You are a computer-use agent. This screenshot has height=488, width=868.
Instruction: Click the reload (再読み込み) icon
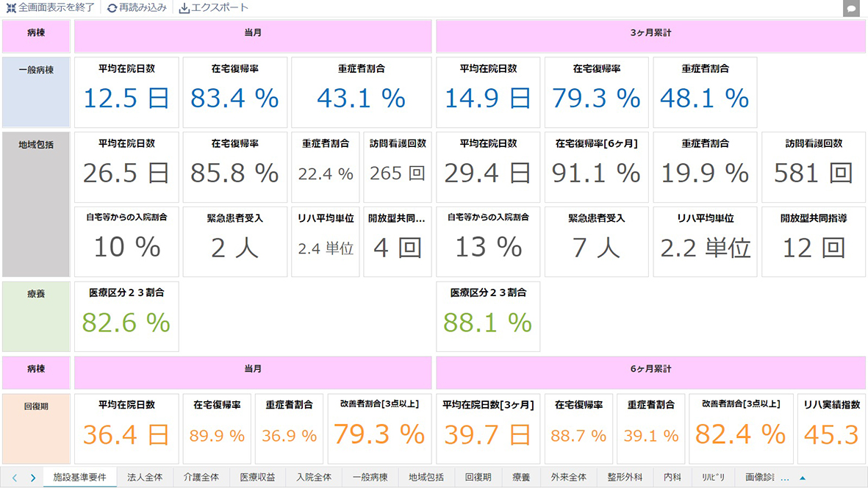point(112,8)
